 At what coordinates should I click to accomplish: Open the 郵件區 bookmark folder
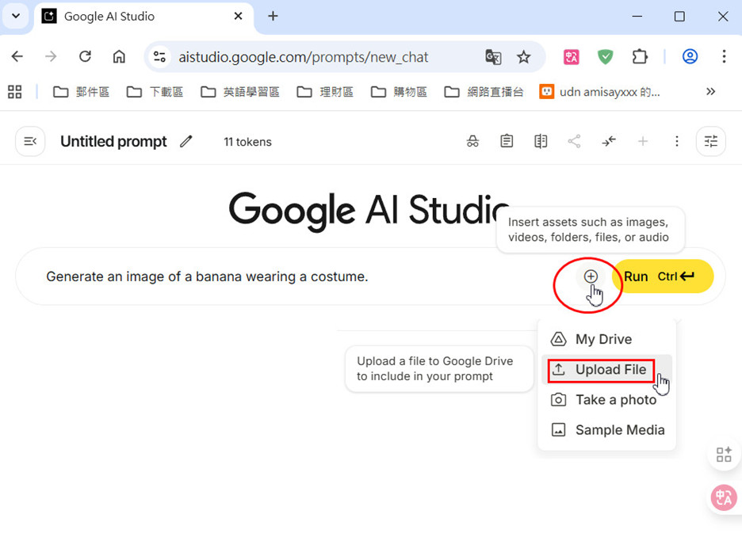tap(81, 92)
